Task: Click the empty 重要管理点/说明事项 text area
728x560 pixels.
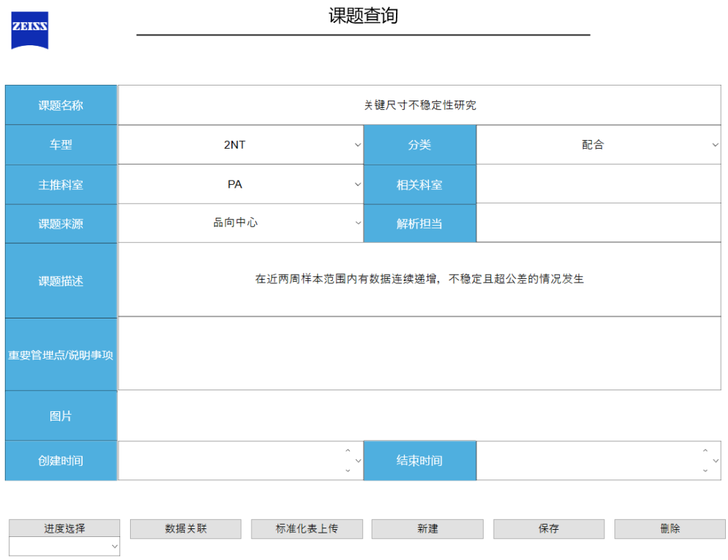Action: pos(420,354)
